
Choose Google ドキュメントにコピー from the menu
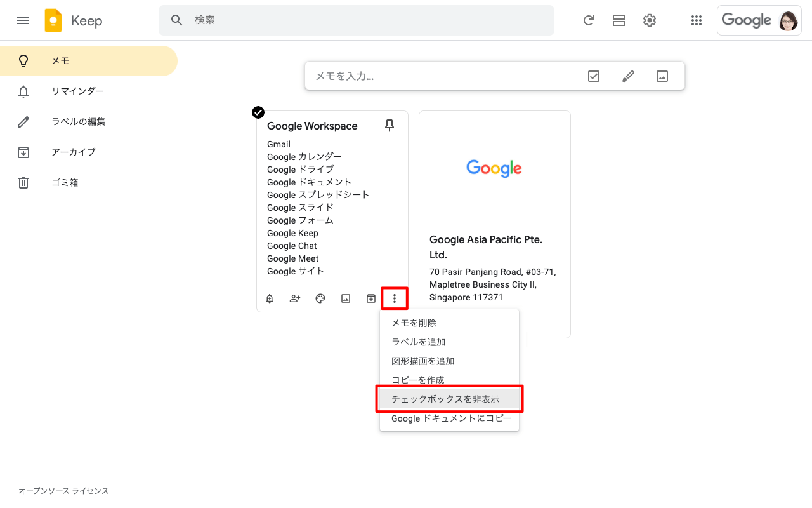(x=450, y=418)
